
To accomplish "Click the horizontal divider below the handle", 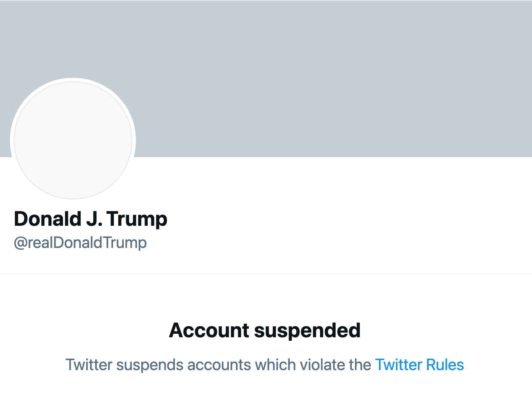I will [x=266, y=274].
